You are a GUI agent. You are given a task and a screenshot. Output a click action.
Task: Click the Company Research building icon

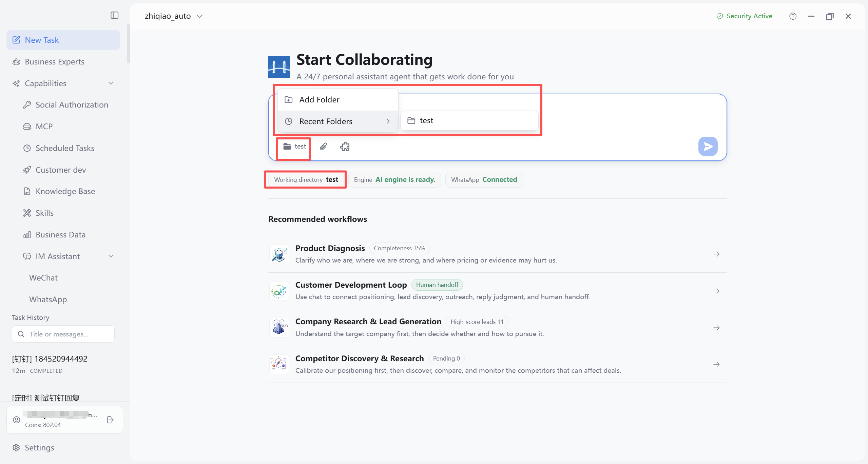click(x=279, y=328)
